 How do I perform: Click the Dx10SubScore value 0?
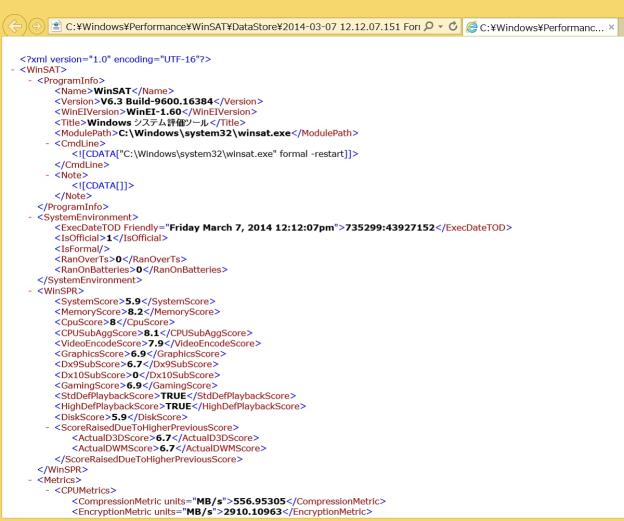tap(135, 375)
